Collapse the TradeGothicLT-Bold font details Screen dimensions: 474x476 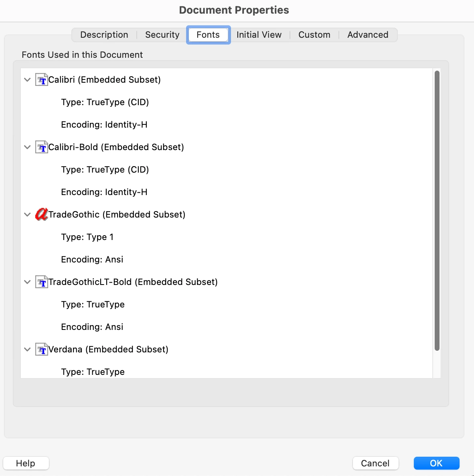coord(27,282)
